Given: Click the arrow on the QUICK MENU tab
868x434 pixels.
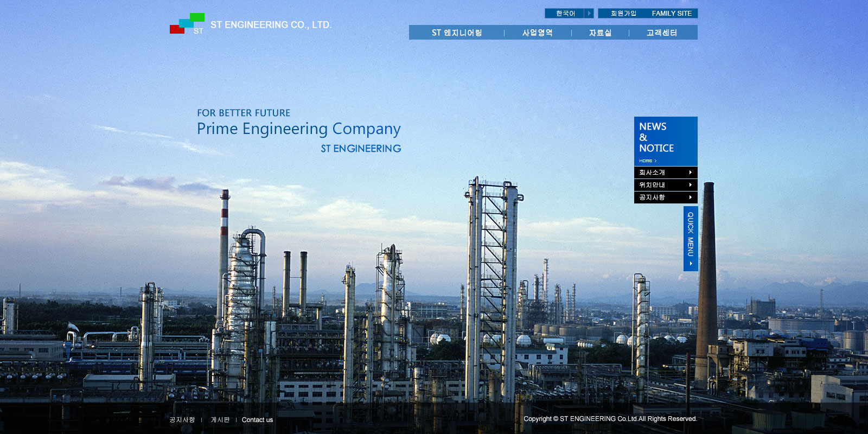Looking at the screenshot, I should point(691,264).
